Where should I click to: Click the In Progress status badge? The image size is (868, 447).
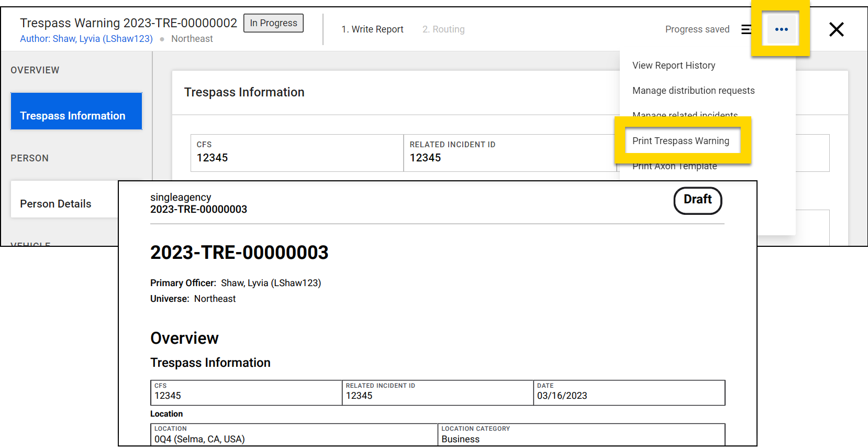273,23
